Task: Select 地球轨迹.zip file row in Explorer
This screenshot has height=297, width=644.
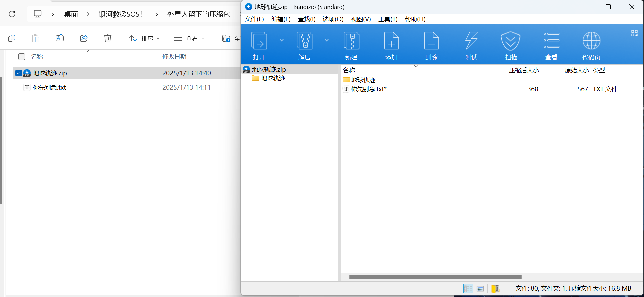Action: point(127,73)
